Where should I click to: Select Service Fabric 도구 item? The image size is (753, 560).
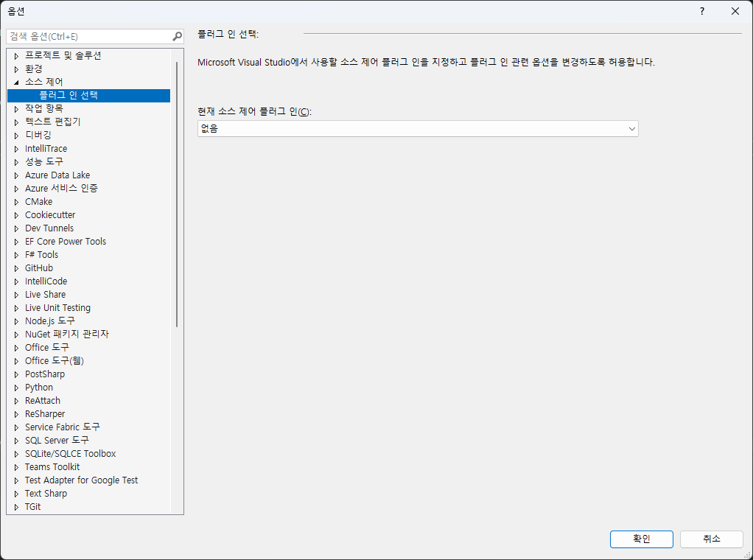tap(63, 427)
